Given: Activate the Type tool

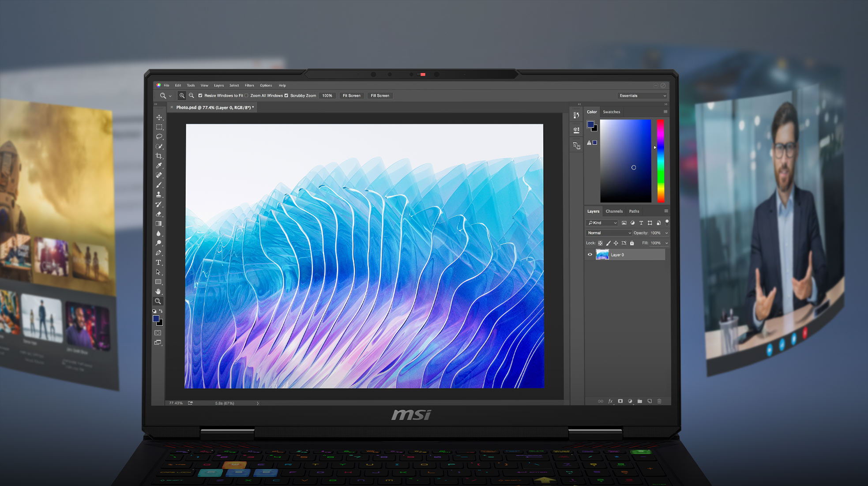Looking at the screenshot, I should 159,263.
